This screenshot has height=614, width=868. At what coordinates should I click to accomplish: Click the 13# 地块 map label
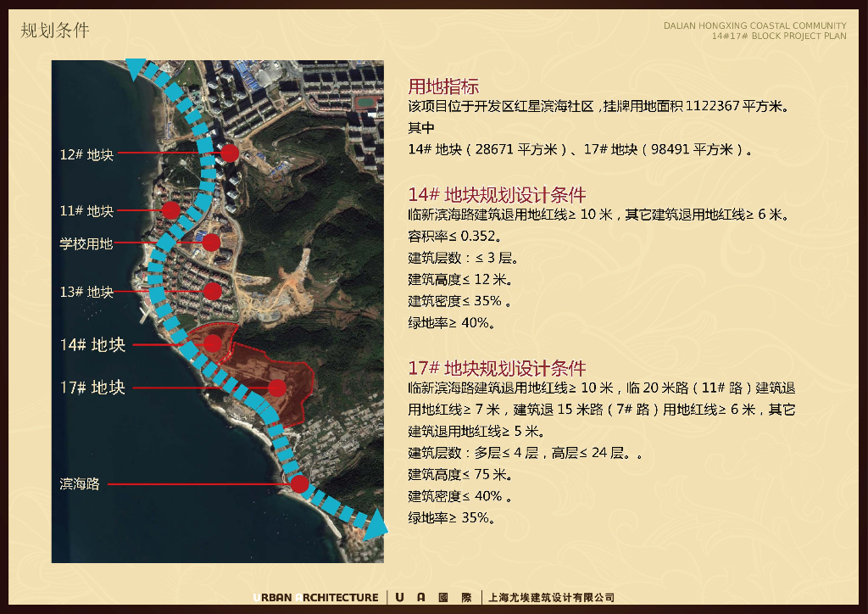86,292
